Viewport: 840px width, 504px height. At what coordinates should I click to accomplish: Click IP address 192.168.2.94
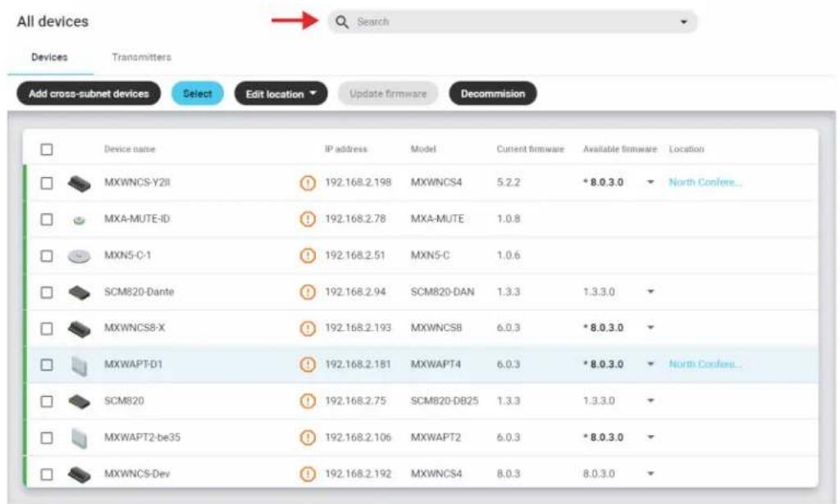pos(355,292)
